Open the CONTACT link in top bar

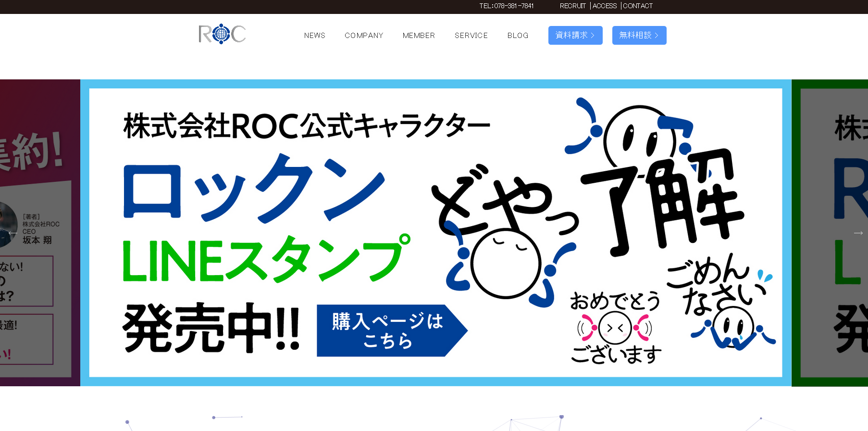coord(638,6)
